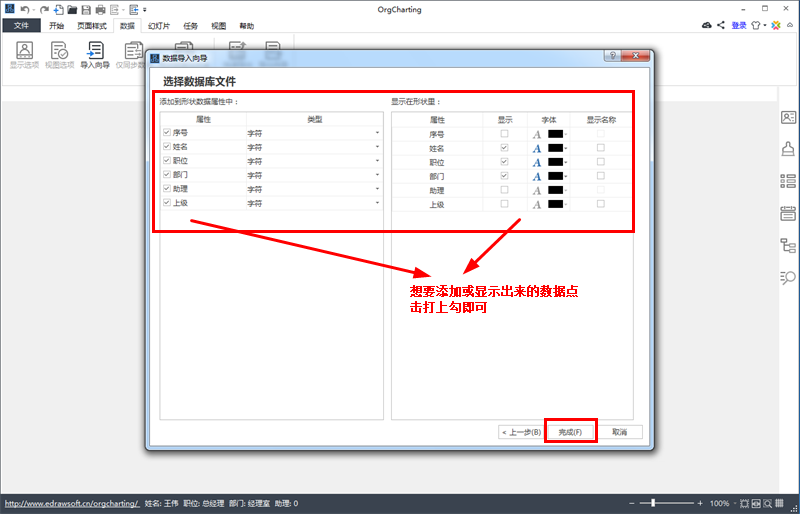This screenshot has width=800, height=514.
Task: Switch to the 幻灯片 ribbon tab
Action: click(x=159, y=26)
